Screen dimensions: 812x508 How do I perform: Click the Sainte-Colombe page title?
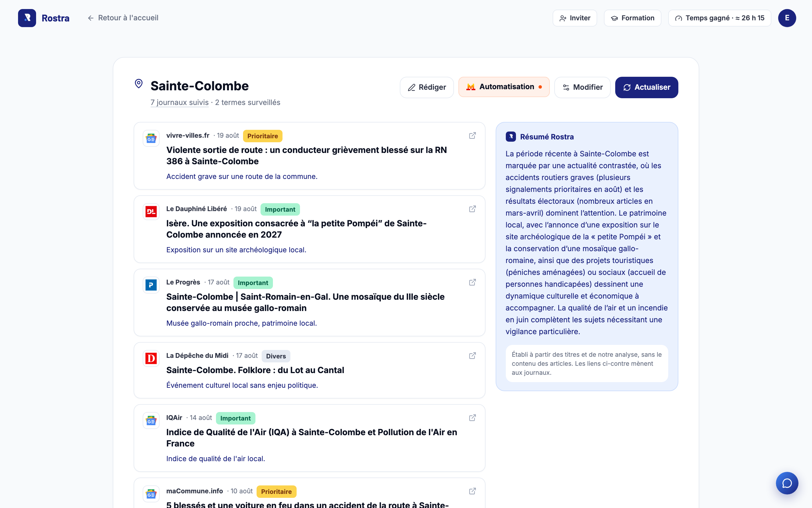coord(200,86)
